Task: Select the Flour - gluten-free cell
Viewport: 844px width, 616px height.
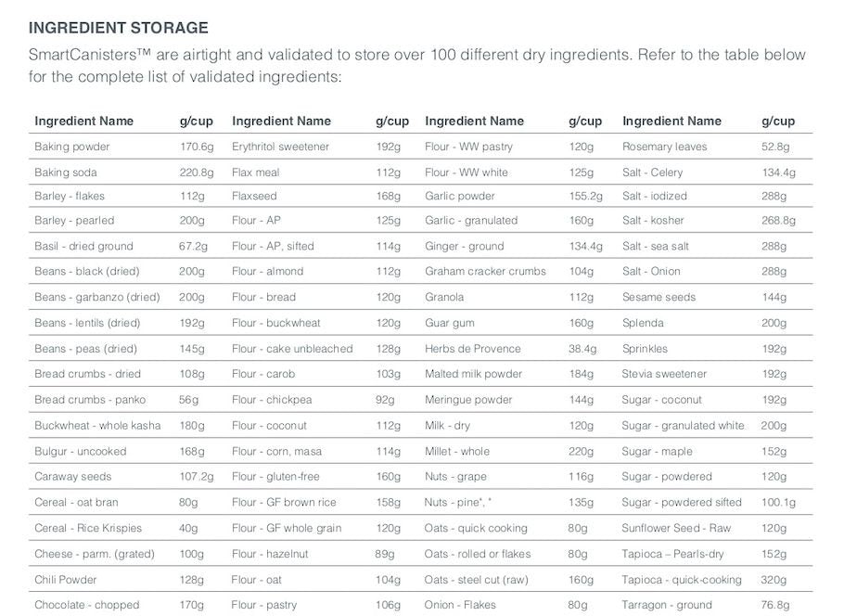Action: click(x=276, y=477)
